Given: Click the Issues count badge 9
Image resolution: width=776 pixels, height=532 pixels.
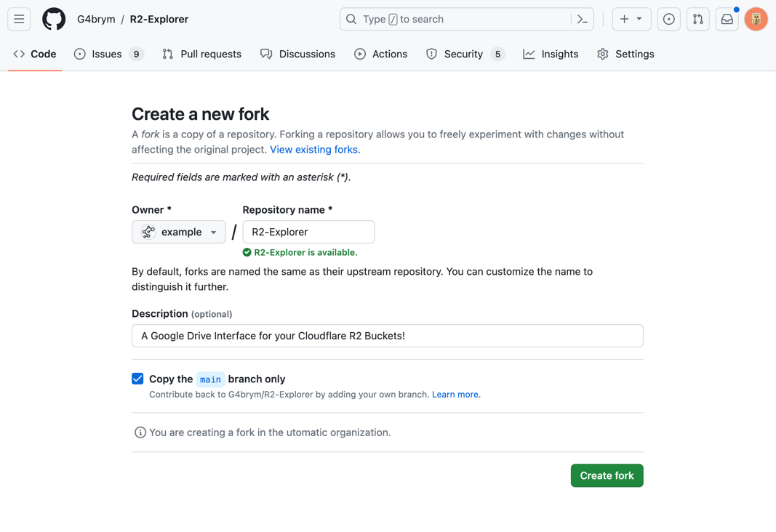Looking at the screenshot, I should pos(137,54).
